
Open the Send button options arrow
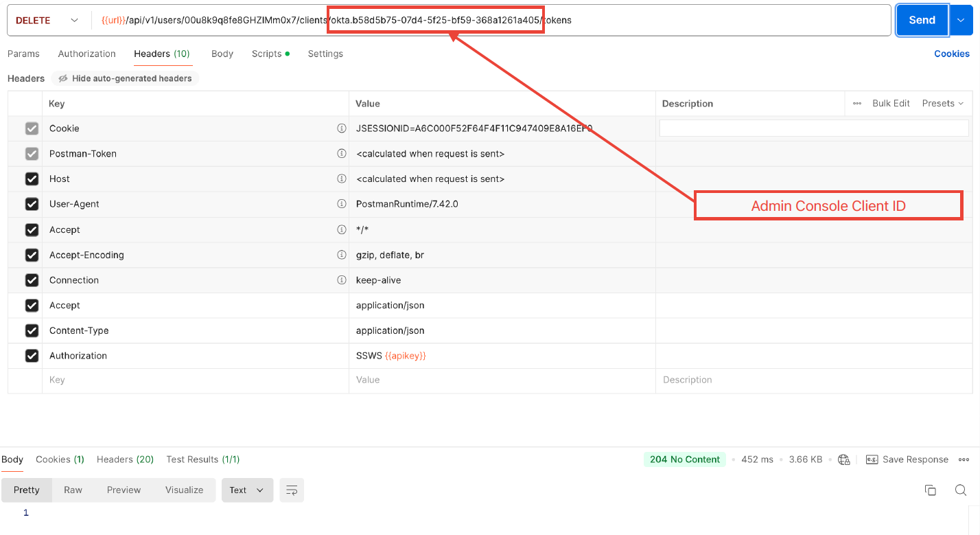click(961, 21)
